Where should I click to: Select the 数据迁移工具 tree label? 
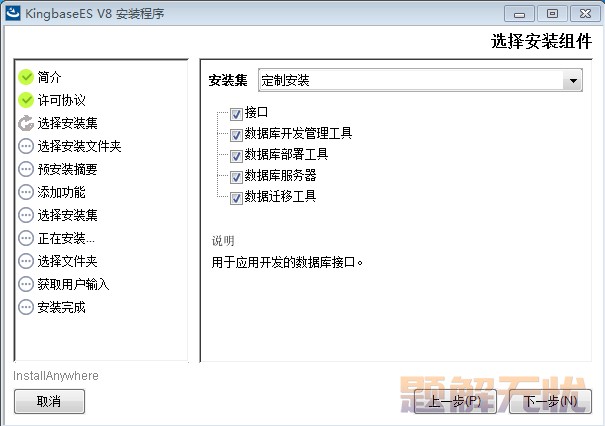[281, 196]
